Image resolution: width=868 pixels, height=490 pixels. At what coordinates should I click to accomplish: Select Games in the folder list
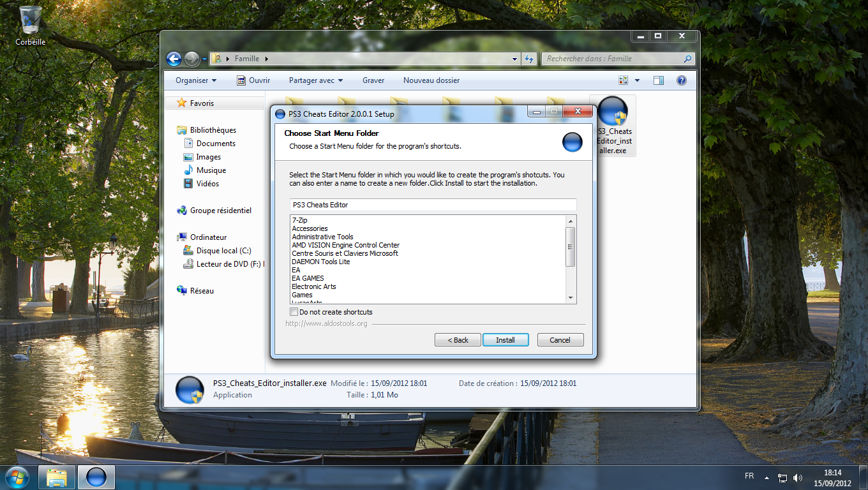[302, 295]
